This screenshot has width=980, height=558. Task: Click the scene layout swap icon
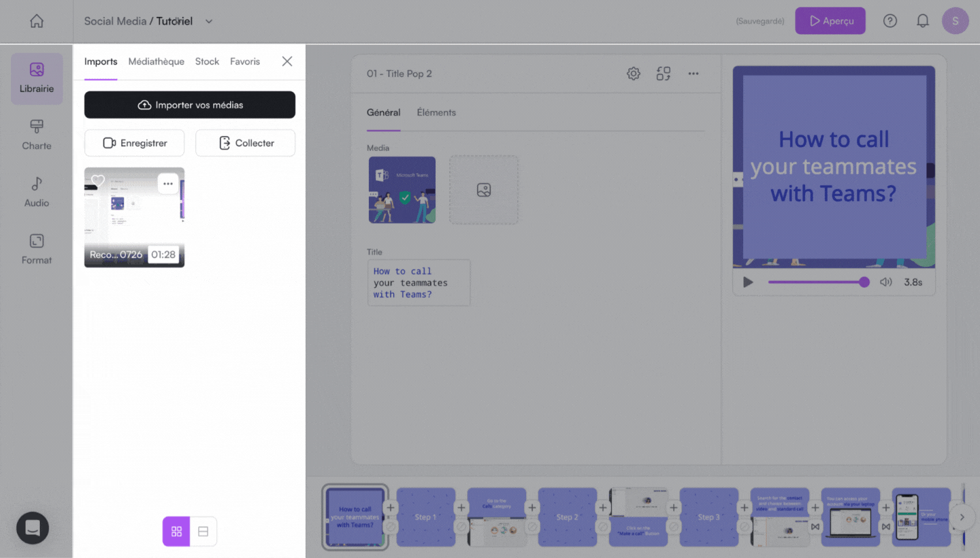coord(664,73)
